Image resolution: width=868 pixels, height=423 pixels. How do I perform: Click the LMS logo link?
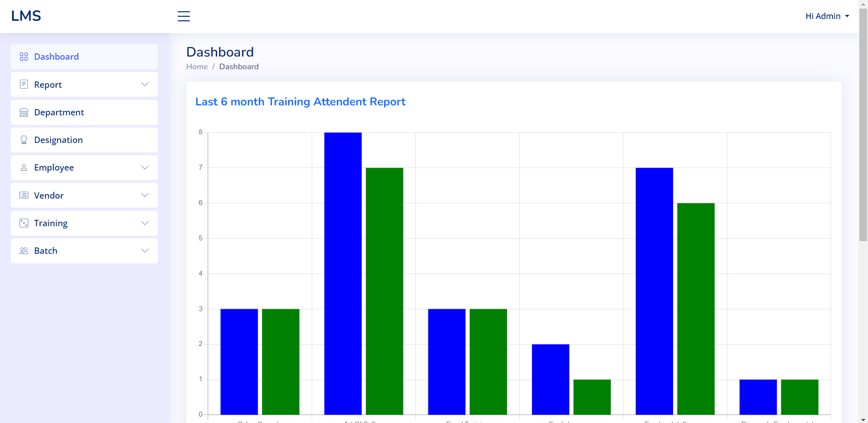tap(26, 16)
